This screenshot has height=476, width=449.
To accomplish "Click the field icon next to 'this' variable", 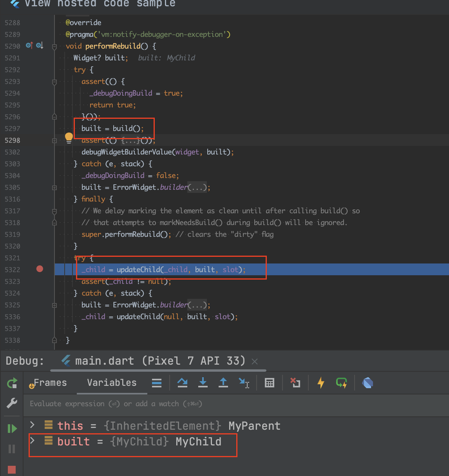I will tap(49, 425).
